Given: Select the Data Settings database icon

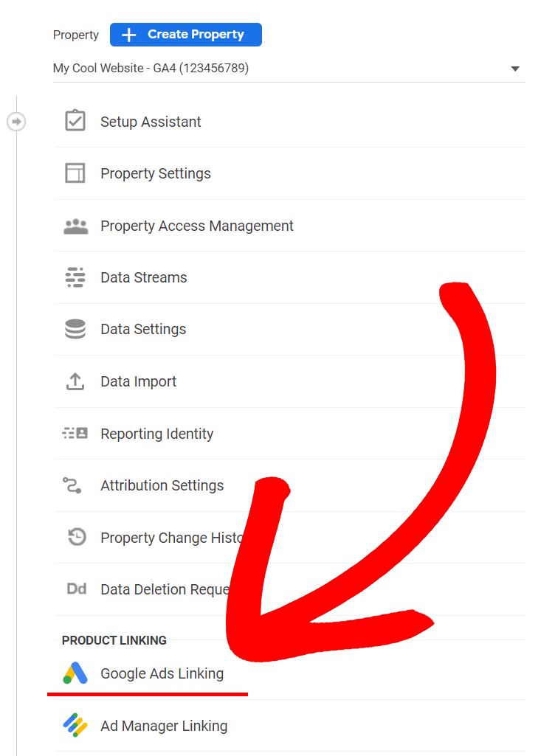Looking at the screenshot, I should 75,329.
